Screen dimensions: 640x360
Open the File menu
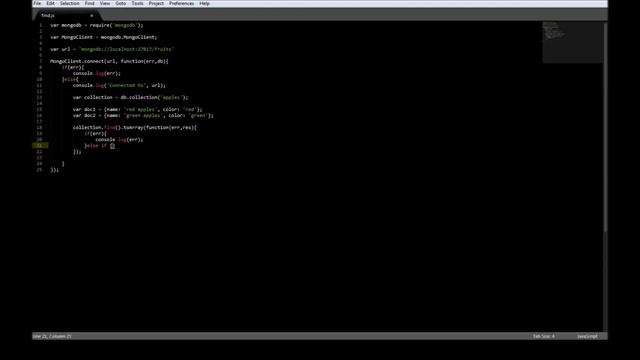[x=37, y=3]
